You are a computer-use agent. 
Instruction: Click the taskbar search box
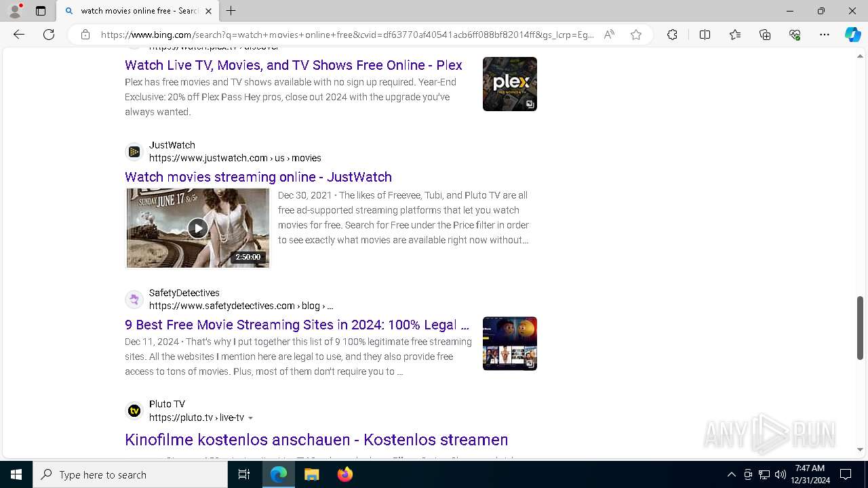click(130, 474)
